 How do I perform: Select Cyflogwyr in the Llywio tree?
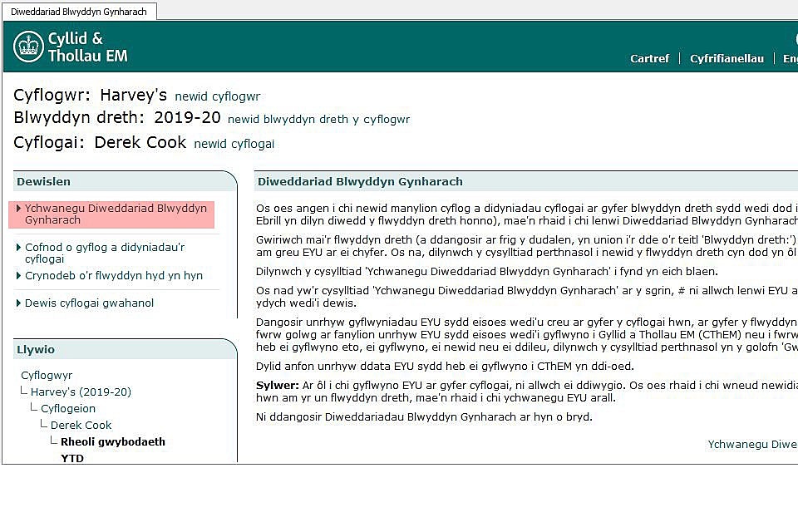tap(47, 376)
